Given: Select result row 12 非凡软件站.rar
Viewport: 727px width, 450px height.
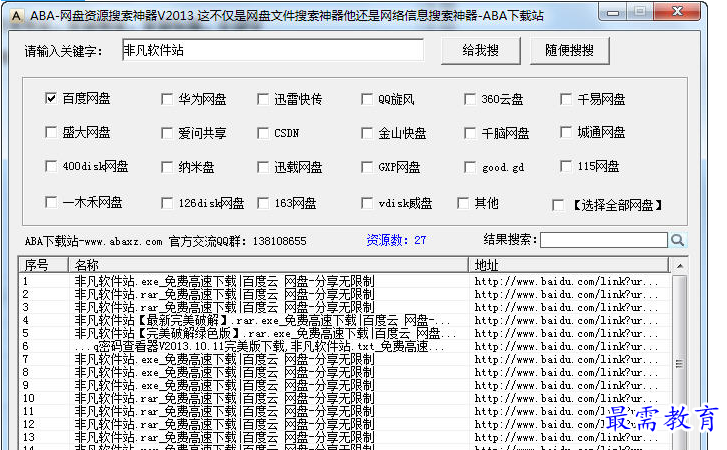Looking at the screenshot, I should click(344, 424).
